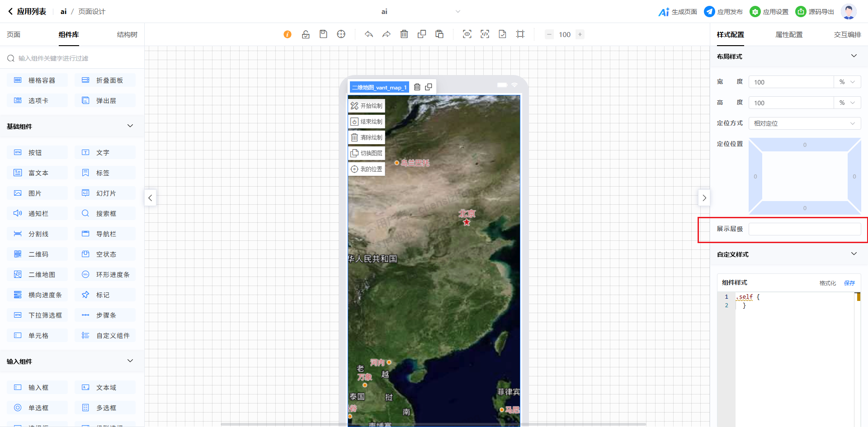
Task: Click the redo arrow in the toolbar
Action: click(386, 34)
